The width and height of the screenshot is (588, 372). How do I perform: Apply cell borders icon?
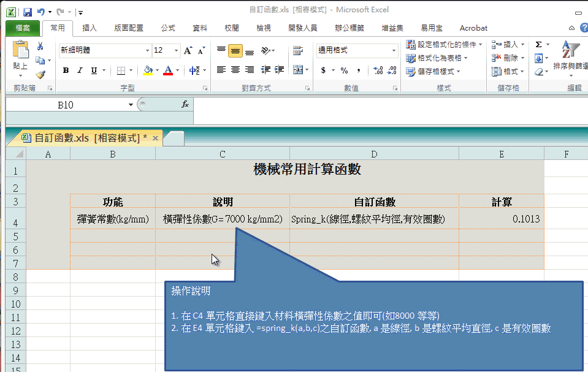point(121,70)
